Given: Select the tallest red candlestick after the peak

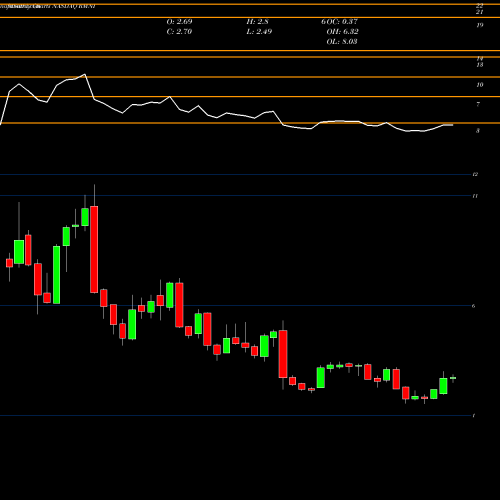Looking at the screenshot, I should coord(94,249).
